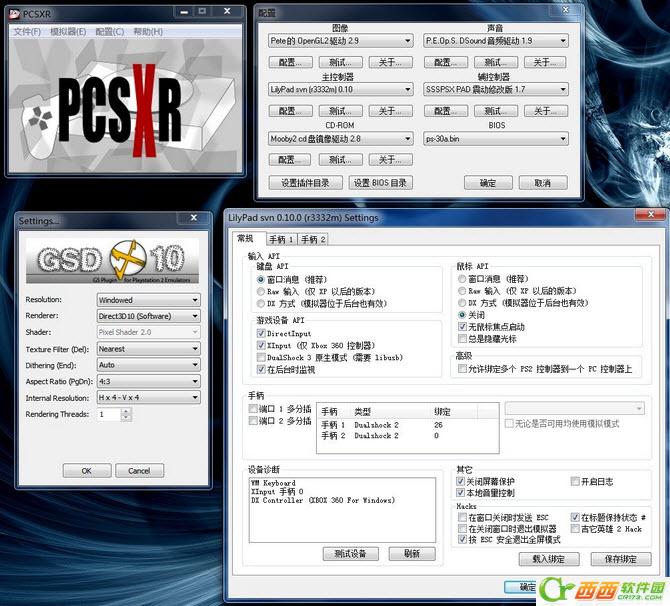Click the 刷新 button
670x606 pixels.
(x=412, y=553)
